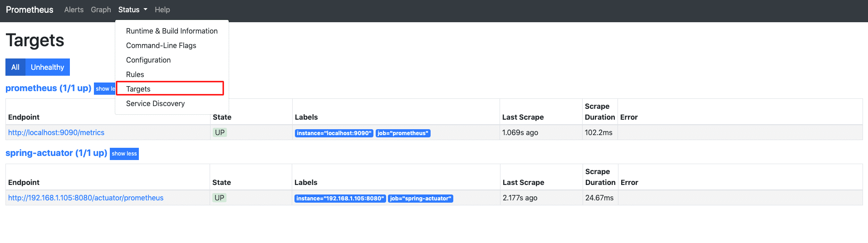The height and width of the screenshot is (243, 868).
Task: Click the job="prometheus" label badge
Action: coord(403,133)
